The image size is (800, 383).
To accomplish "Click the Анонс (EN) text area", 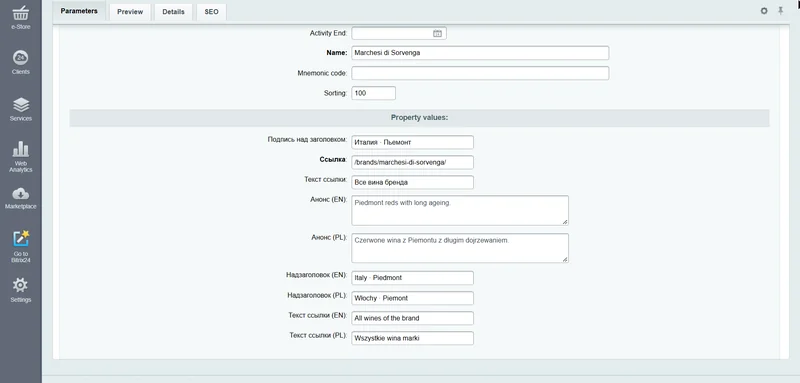I will coord(460,210).
